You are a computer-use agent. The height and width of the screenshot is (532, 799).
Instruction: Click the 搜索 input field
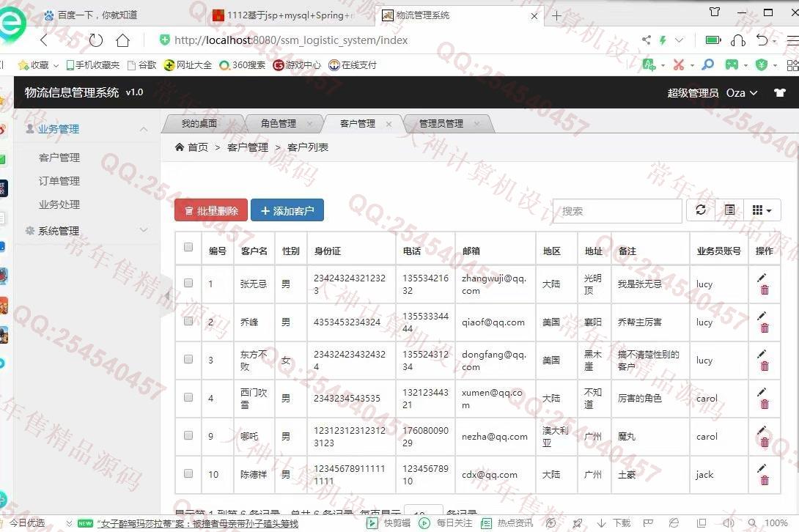click(x=617, y=211)
